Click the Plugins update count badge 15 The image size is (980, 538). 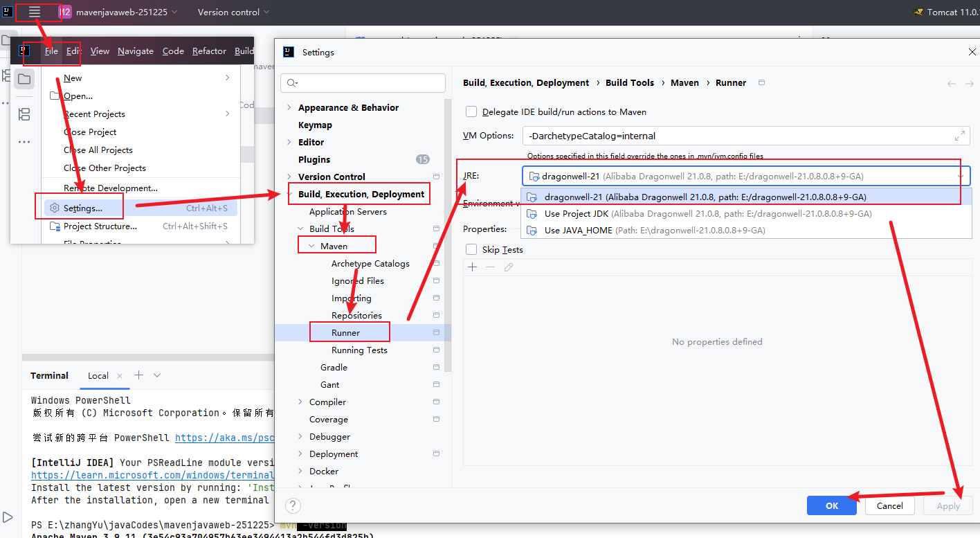[x=422, y=159]
